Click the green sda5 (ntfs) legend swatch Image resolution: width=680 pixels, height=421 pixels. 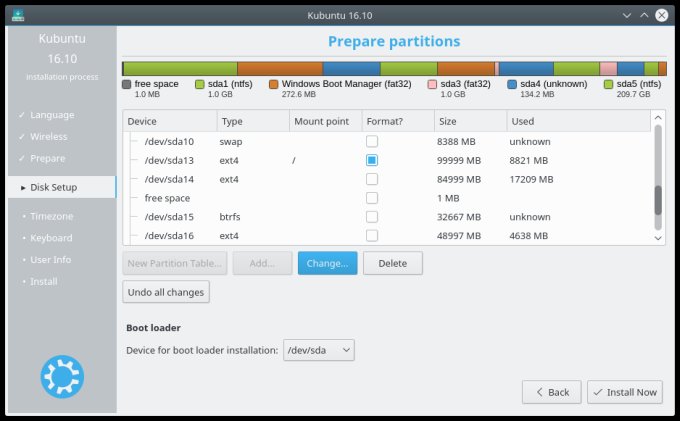608,84
